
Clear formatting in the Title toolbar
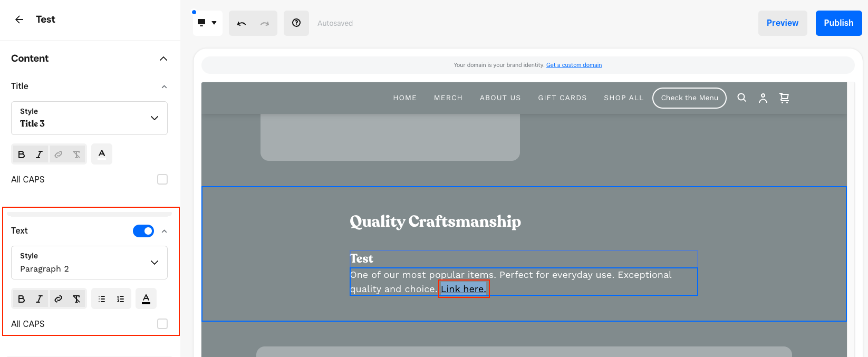click(76, 155)
